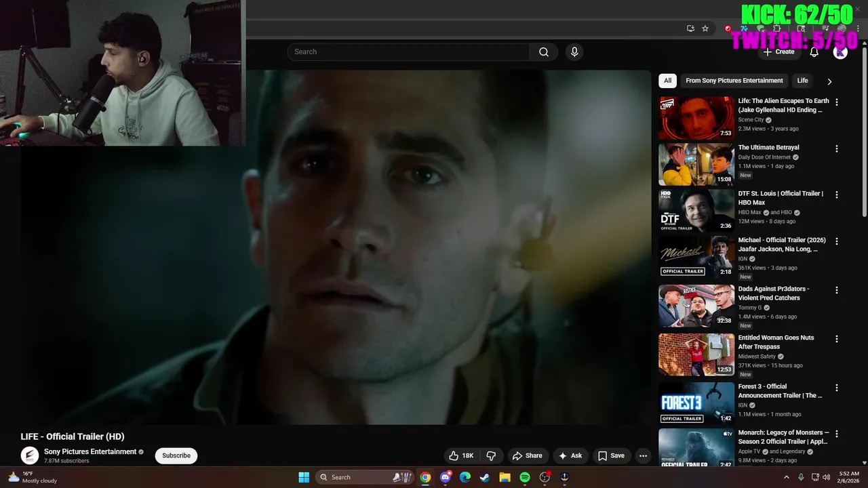The width and height of the screenshot is (868, 488).
Task: Click the 'Scene City' channel name
Action: [x=751, y=120]
